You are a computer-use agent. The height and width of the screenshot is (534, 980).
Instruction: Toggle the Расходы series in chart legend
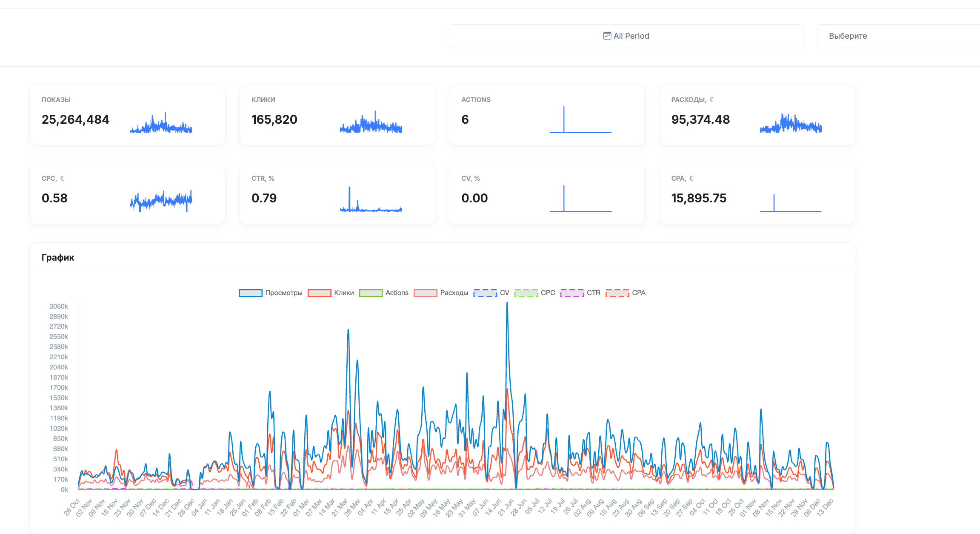pyautogui.click(x=441, y=293)
